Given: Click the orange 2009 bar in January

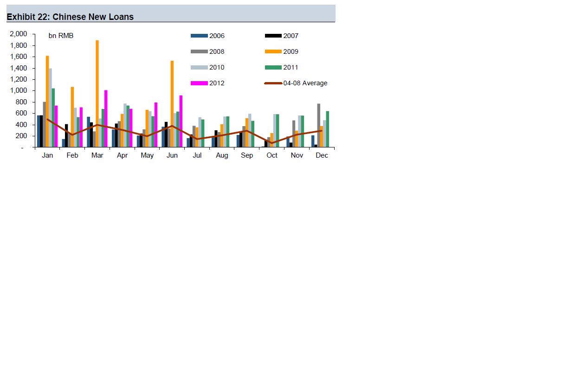Looking at the screenshot, I should point(47,101).
